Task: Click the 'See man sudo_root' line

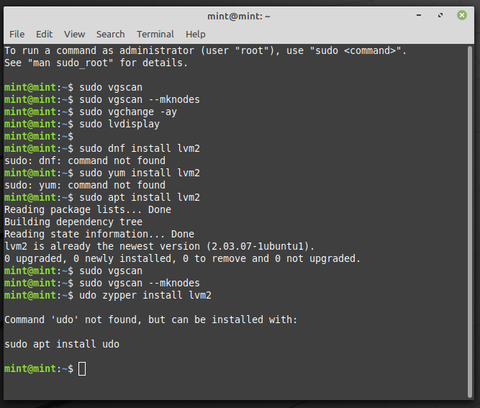Action: (96, 63)
